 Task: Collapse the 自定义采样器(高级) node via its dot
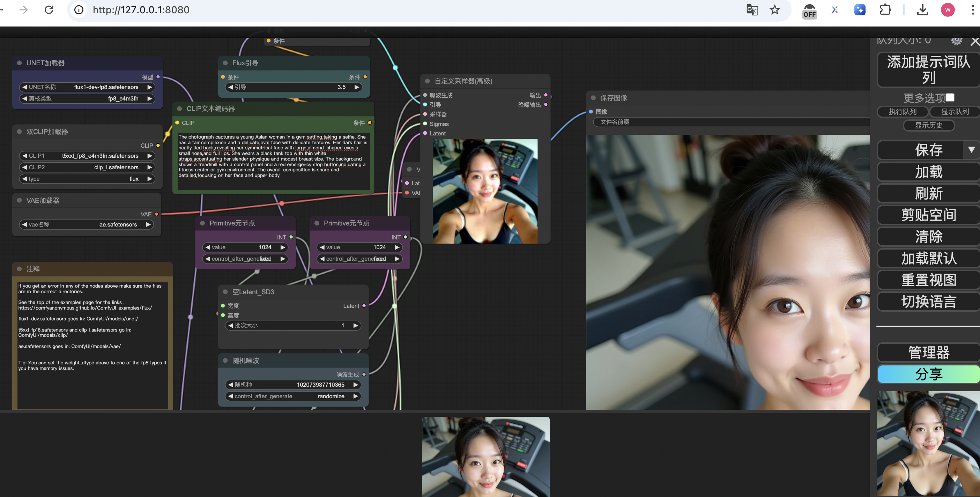tap(427, 81)
